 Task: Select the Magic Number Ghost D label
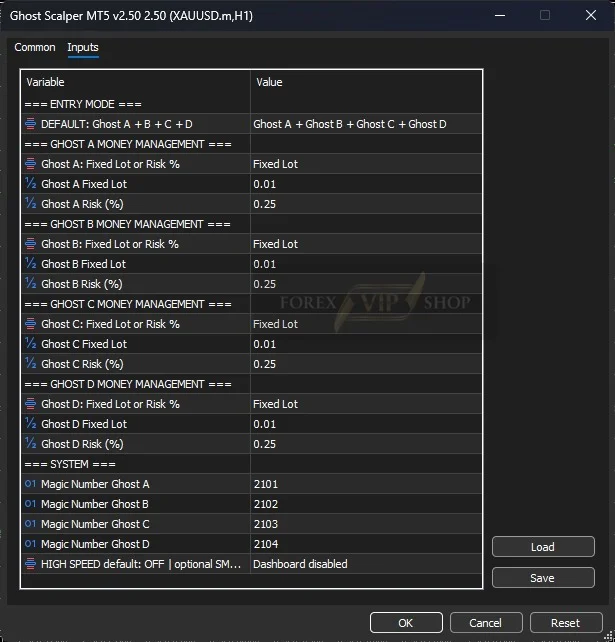point(95,544)
